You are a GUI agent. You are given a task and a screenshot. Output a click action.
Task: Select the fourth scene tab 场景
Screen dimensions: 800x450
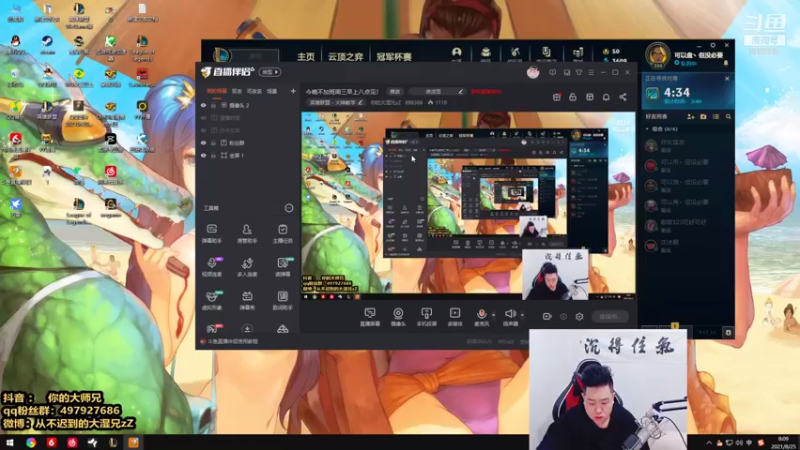coord(272,91)
